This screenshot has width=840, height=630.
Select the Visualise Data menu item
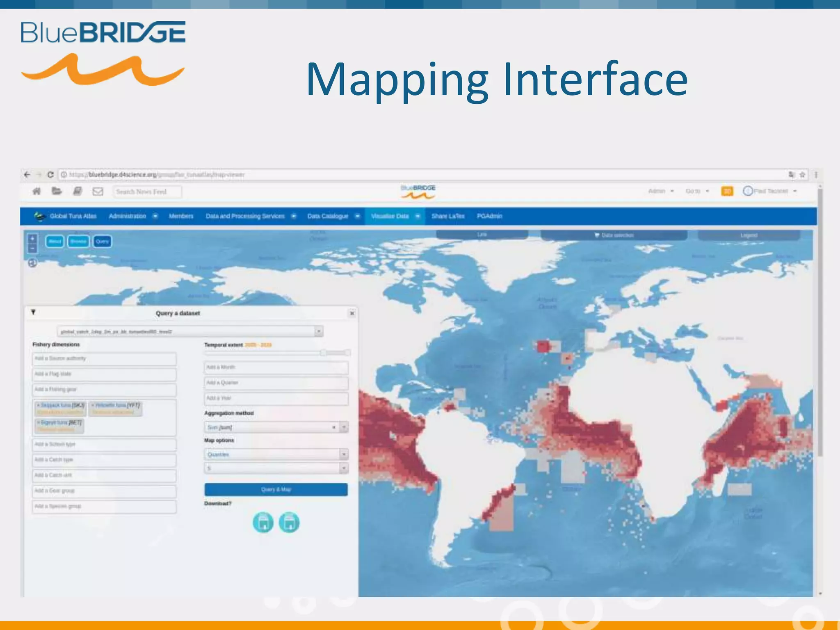coord(390,216)
